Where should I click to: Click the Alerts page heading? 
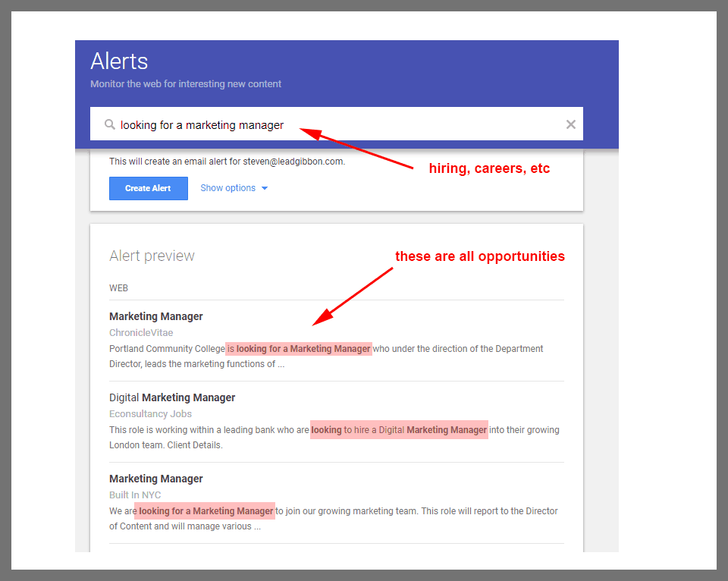(x=119, y=61)
